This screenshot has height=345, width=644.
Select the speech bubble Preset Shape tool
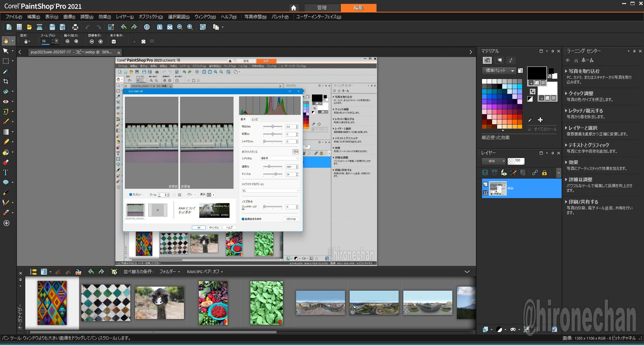6,183
